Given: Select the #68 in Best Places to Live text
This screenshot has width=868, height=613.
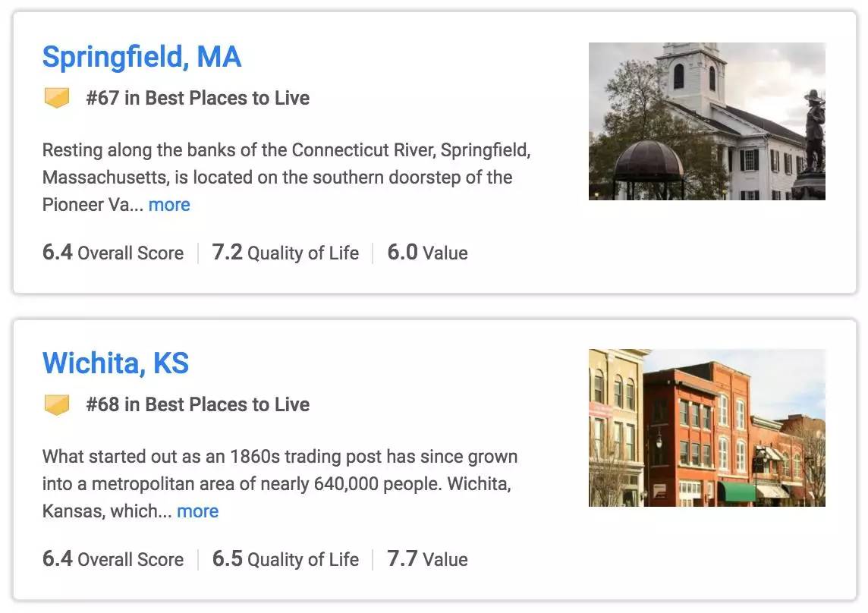Looking at the screenshot, I should pyautogui.click(x=198, y=405).
